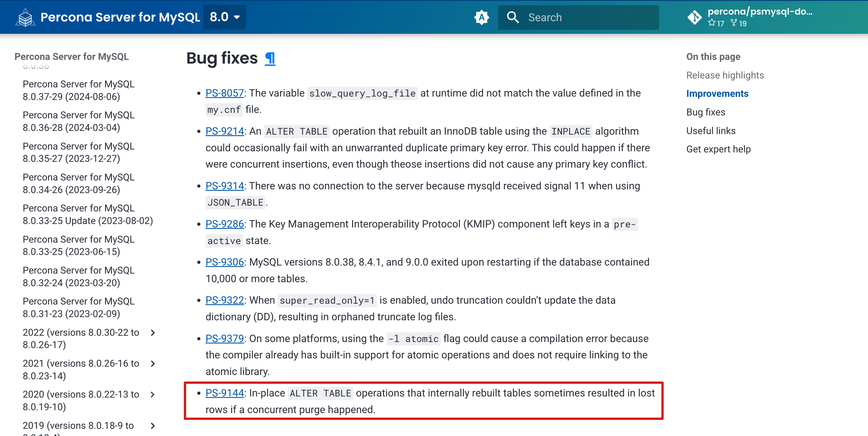Click the Bug fixes permalink pilcrow

[x=270, y=58]
